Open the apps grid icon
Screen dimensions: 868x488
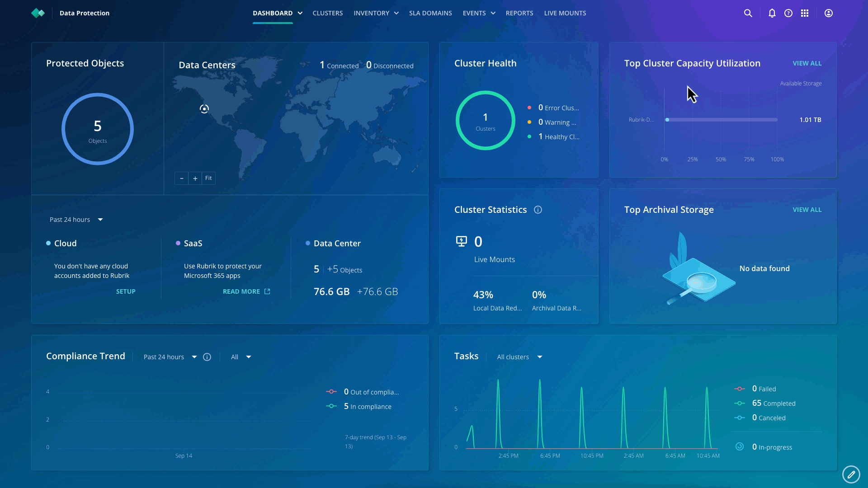805,13
